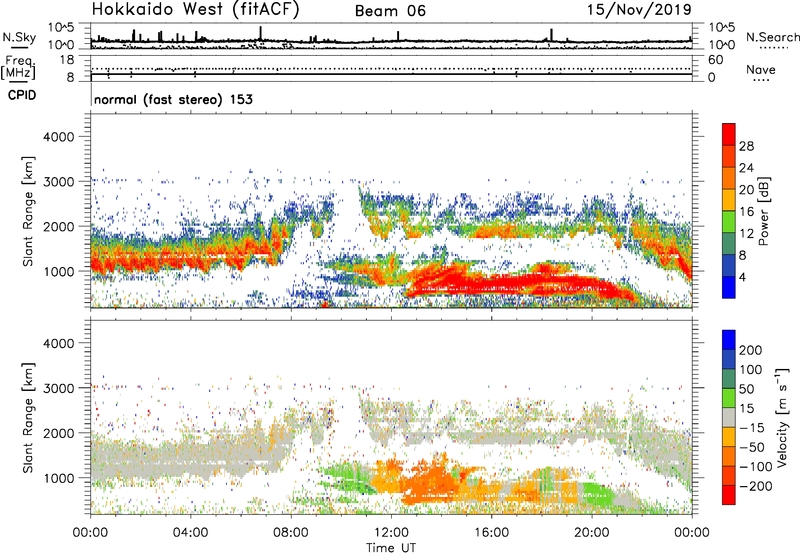
Task: Click the date "15/Nov/2019"
Action: pos(639,10)
